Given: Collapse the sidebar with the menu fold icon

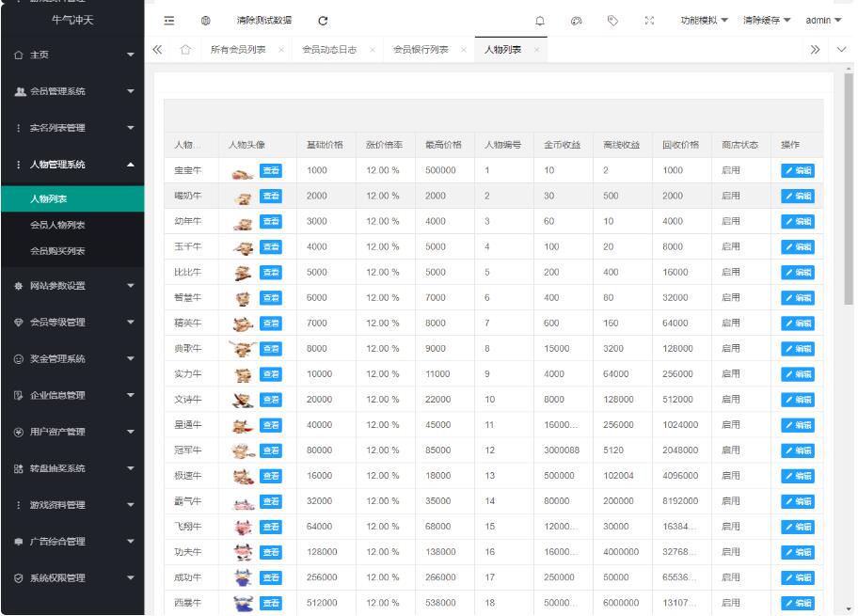Looking at the screenshot, I should point(169,21).
